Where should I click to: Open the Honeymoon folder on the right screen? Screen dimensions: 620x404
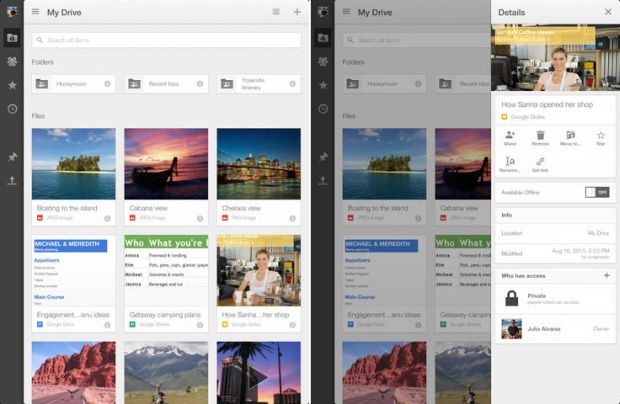(x=384, y=84)
